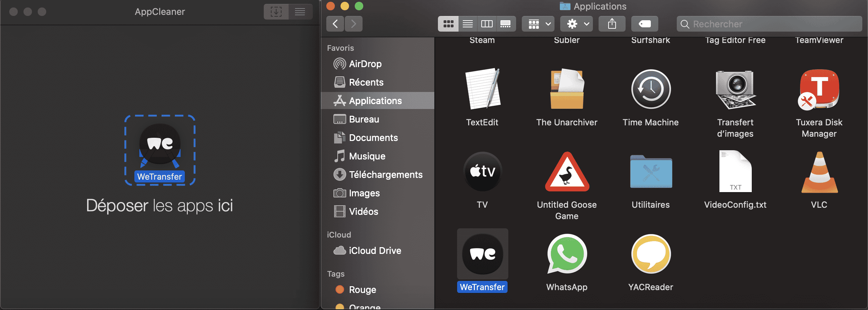Open the gear action menu dropdown

point(577,24)
